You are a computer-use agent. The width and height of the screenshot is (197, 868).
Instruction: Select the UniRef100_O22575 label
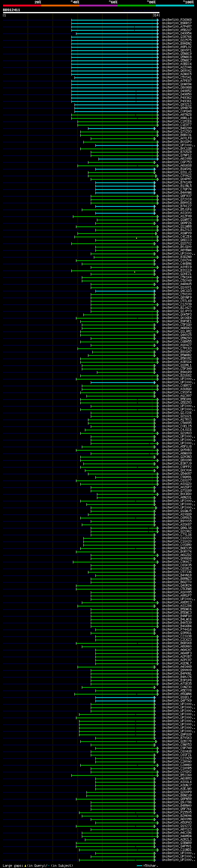pyautogui.click(x=177, y=40)
